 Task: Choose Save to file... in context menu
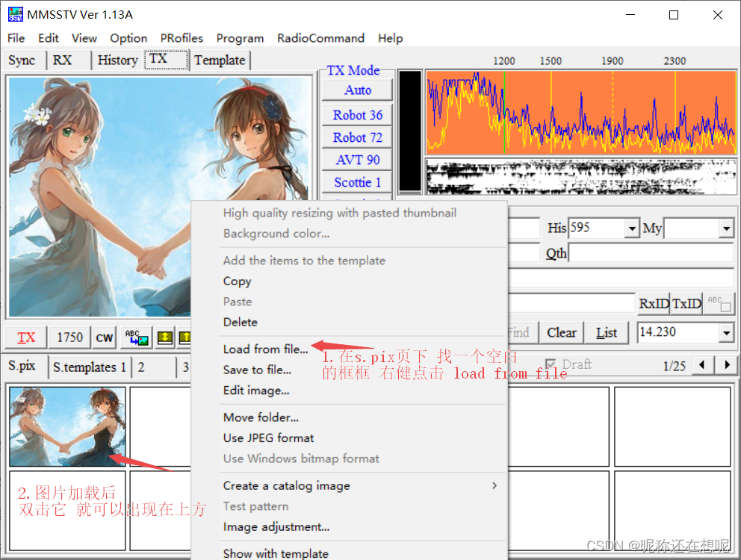pyautogui.click(x=257, y=370)
